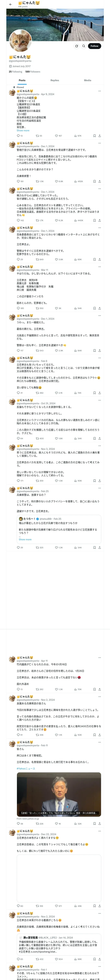Go back using the top arrow
110x980 pixels.
point(11,4)
